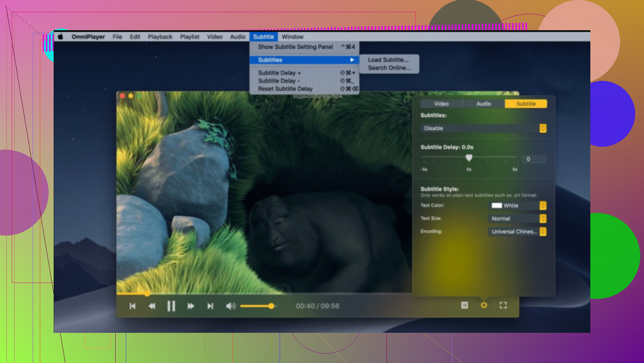Adjust the Subtitle Delay slider handle
The height and width of the screenshot is (363, 644).
(x=469, y=158)
